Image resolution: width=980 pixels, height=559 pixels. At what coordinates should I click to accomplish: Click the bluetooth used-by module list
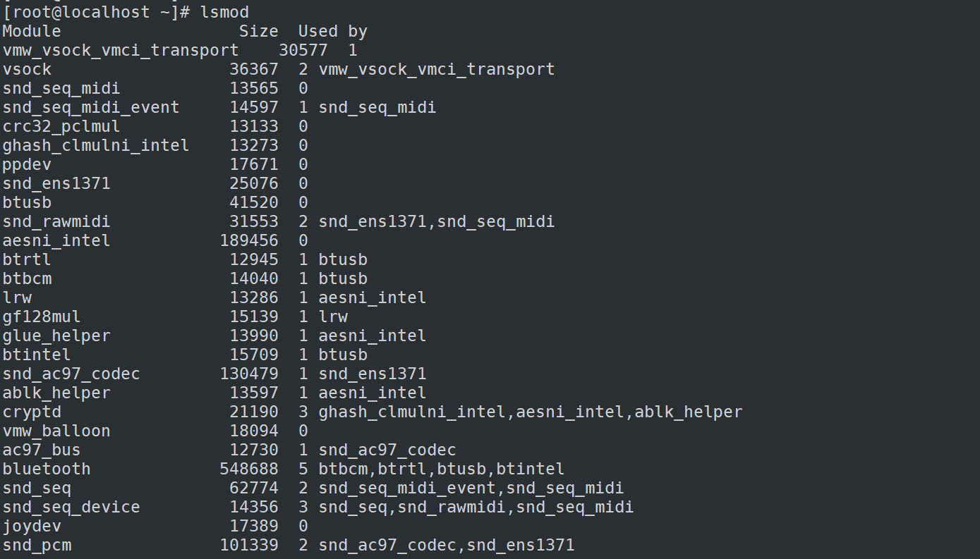tap(442, 469)
